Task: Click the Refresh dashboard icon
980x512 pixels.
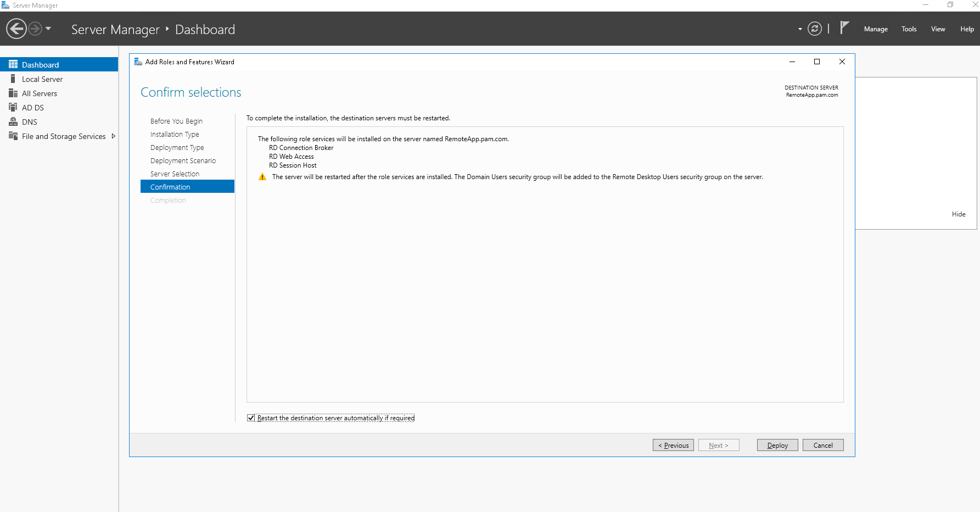Action: [815, 29]
